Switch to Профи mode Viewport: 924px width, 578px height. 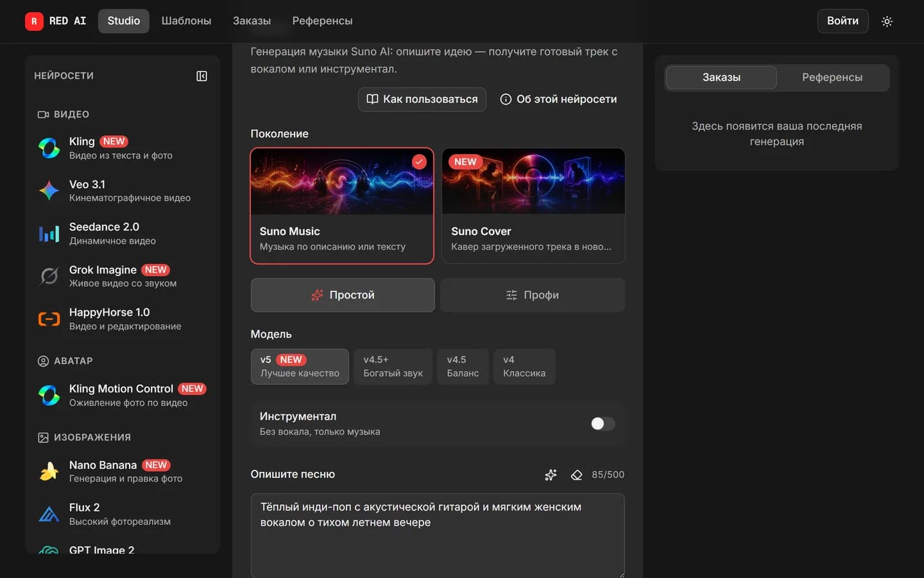click(533, 295)
